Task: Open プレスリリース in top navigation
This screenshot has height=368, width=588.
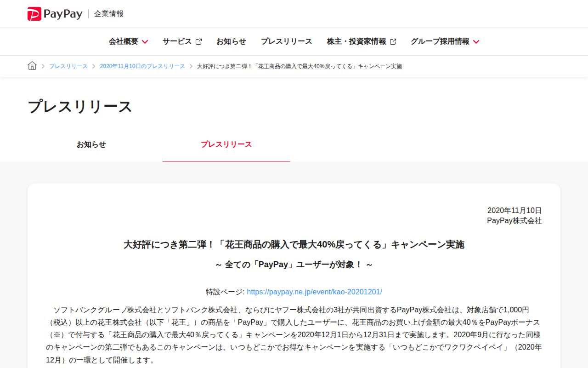Action: click(287, 41)
